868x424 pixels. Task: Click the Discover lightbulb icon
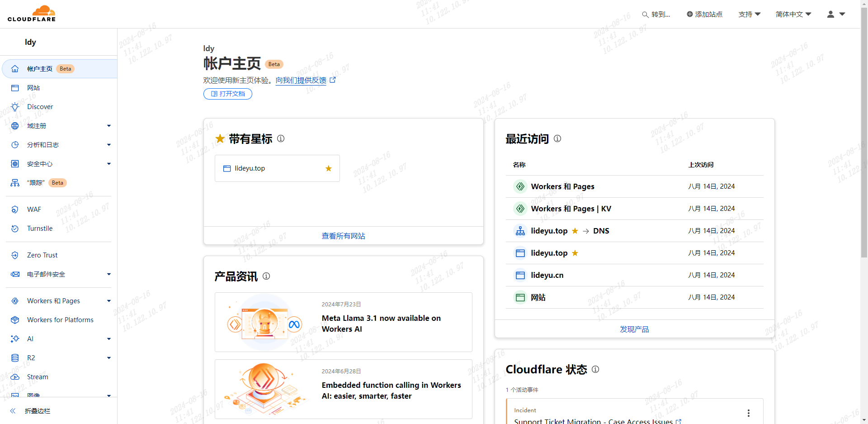pyautogui.click(x=15, y=107)
